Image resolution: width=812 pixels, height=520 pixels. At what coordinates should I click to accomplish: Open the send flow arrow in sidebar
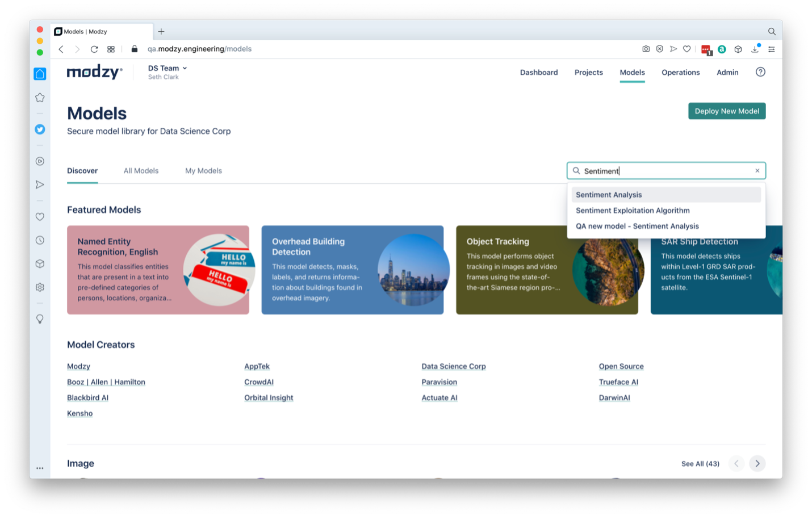pos(40,184)
